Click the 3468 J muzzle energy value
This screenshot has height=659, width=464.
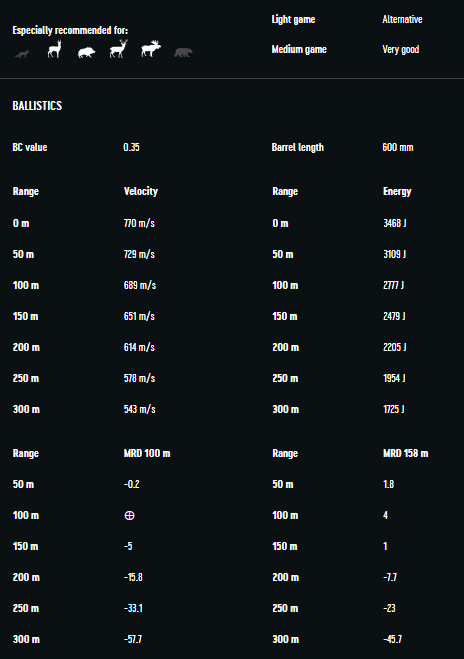tap(395, 223)
